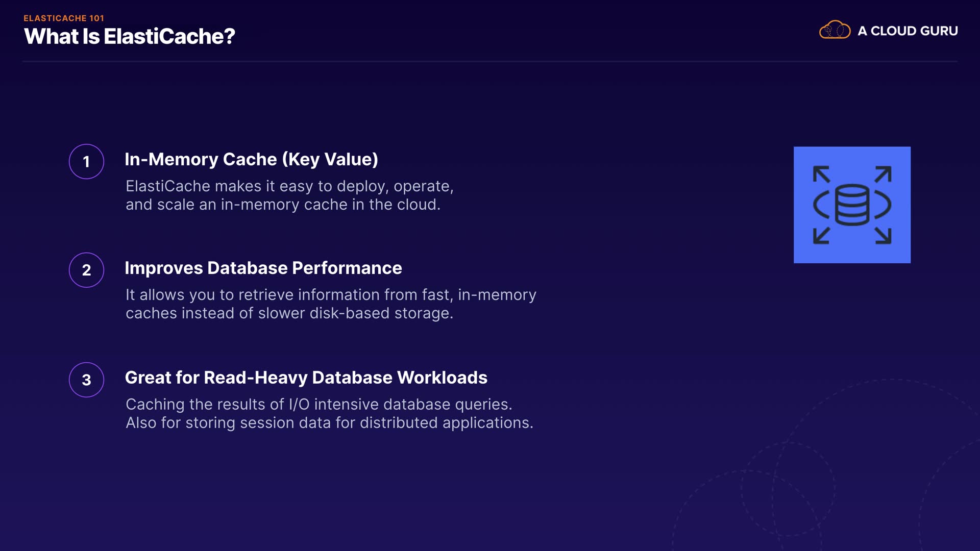Image resolution: width=980 pixels, height=551 pixels.
Task: Select the number 1 circle badge
Action: tap(86, 161)
